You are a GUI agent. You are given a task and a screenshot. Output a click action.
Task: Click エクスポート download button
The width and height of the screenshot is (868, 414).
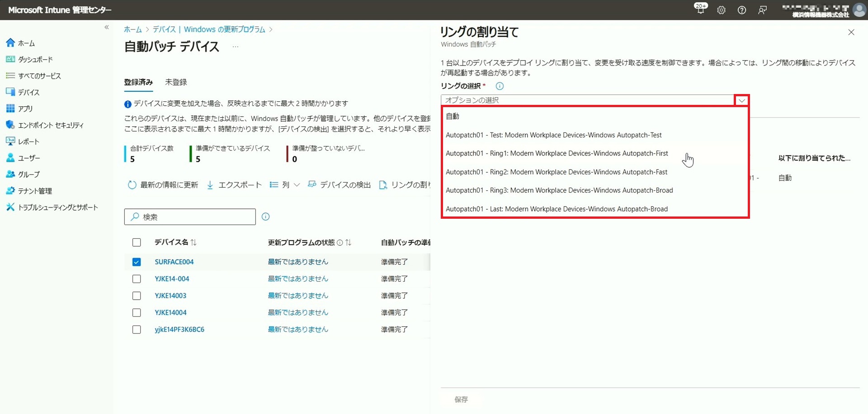point(234,185)
